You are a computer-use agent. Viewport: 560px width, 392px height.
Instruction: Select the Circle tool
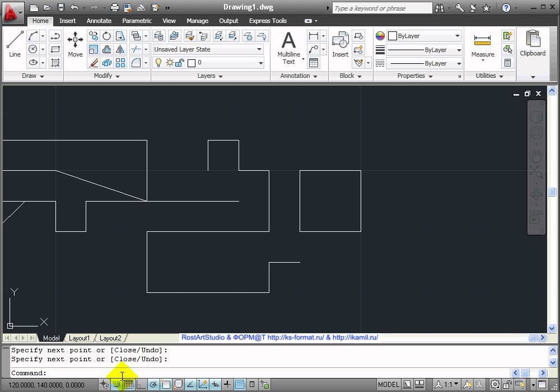(33, 49)
